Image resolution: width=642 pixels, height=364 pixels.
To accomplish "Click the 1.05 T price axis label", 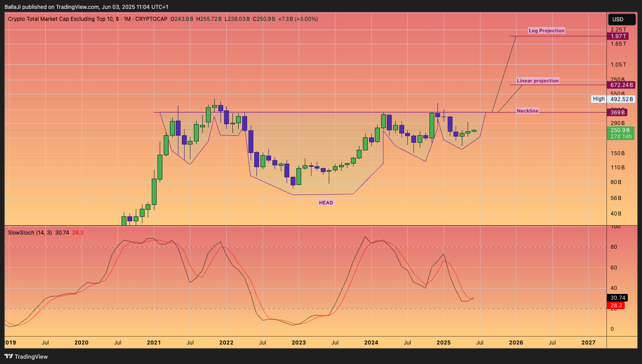I will [x=618, y=64].
